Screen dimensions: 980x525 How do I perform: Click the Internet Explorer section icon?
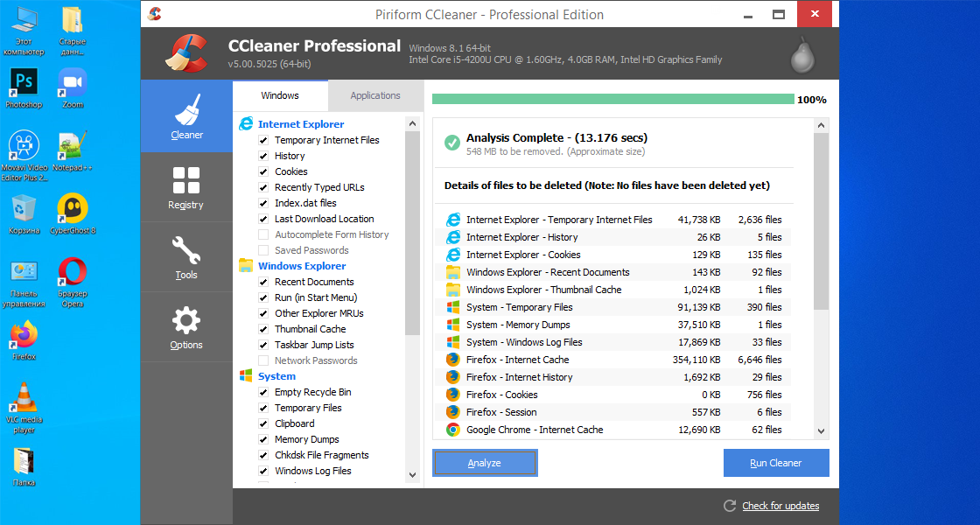point(245,123)
